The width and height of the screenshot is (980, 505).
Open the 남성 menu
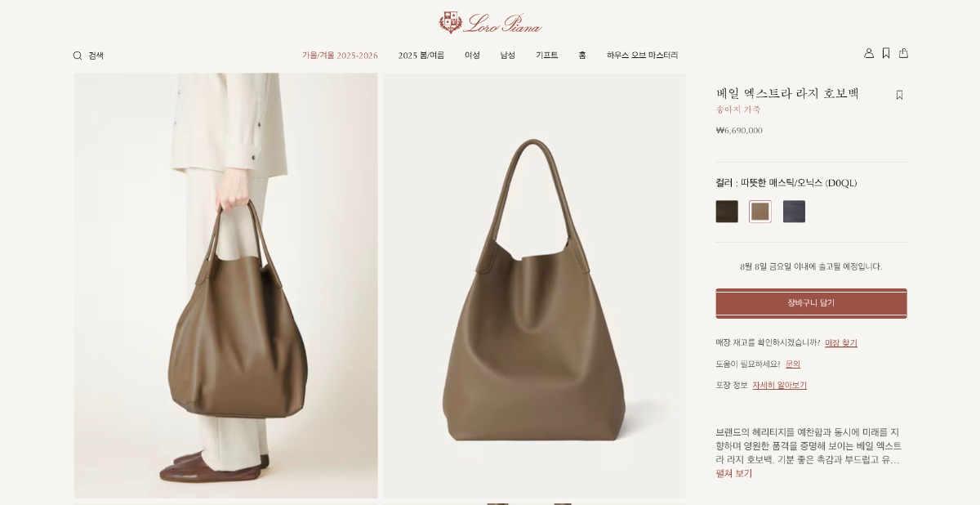click(508, 56)
